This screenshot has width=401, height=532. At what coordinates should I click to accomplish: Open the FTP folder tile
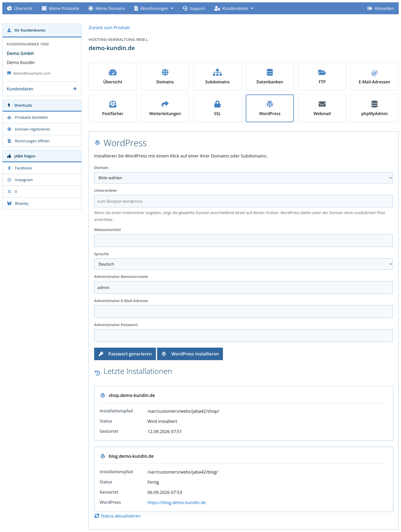322,76
